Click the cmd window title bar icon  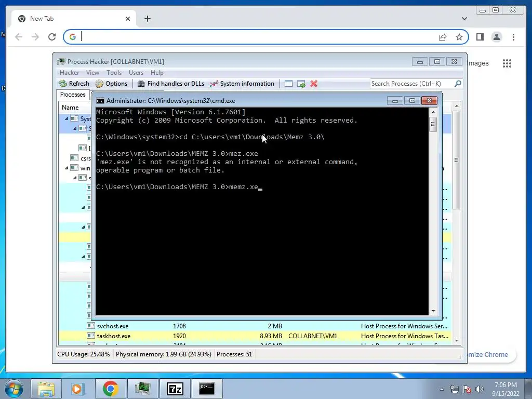click(x=100, y=101)
